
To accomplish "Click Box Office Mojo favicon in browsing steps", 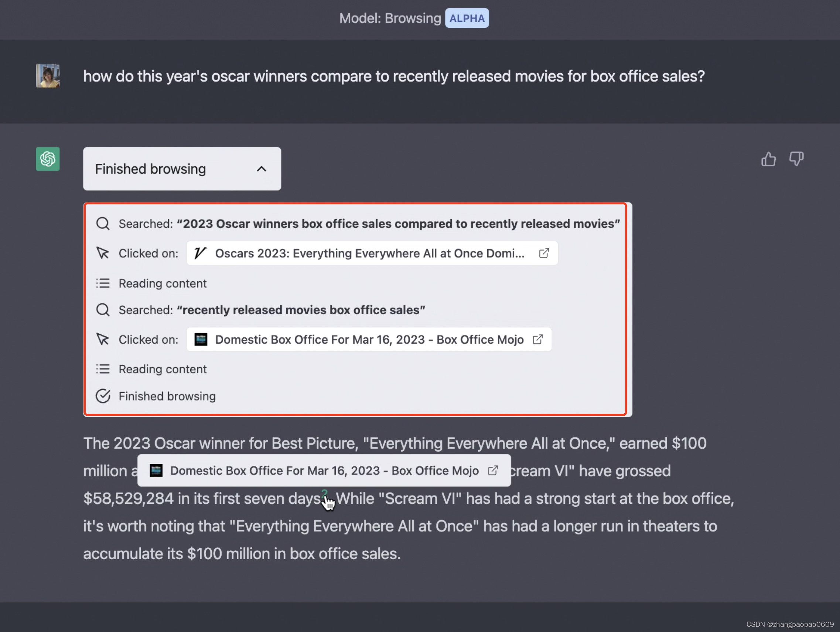I will pyautogui.click(x=201, y=339).
